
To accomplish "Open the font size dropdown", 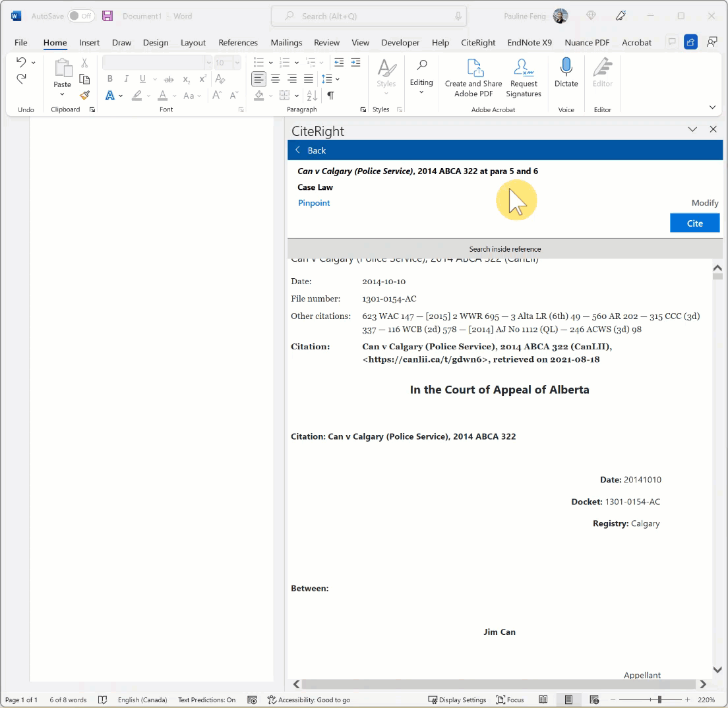I will tap(237, 63).
